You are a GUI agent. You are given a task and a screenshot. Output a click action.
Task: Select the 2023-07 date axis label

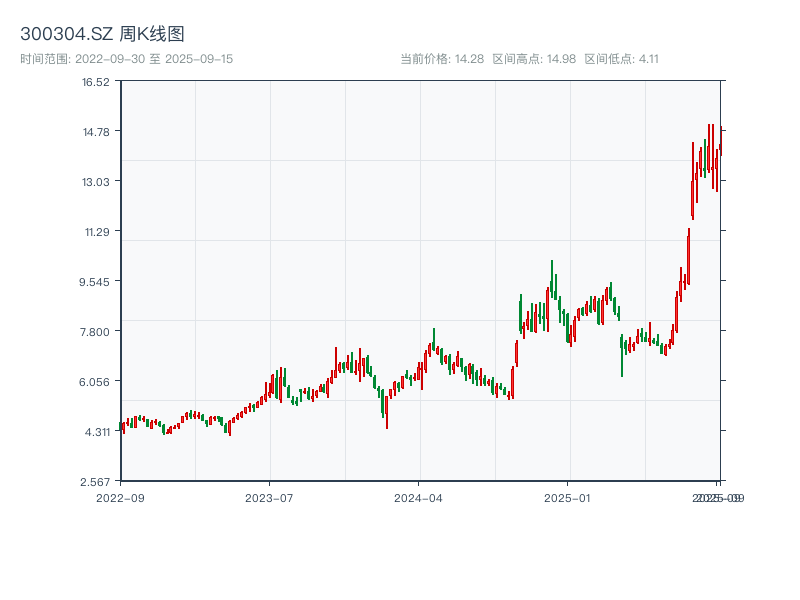click(x=269, y=497)
